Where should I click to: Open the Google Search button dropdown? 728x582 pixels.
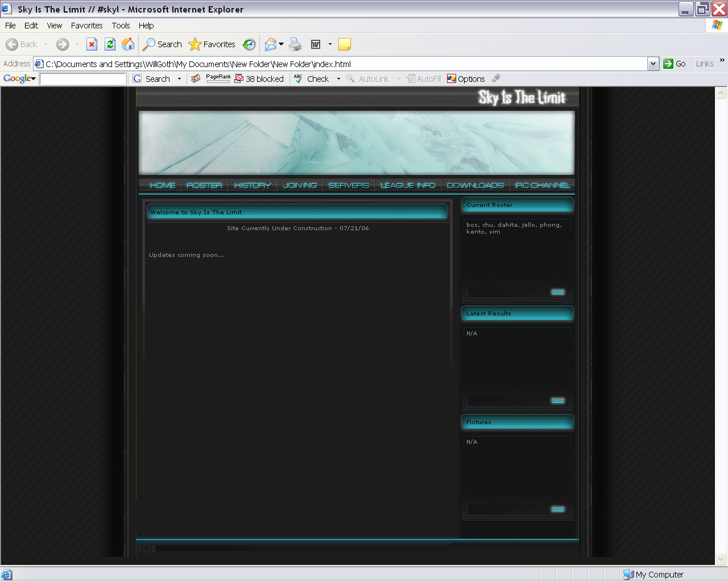[179, 79]
